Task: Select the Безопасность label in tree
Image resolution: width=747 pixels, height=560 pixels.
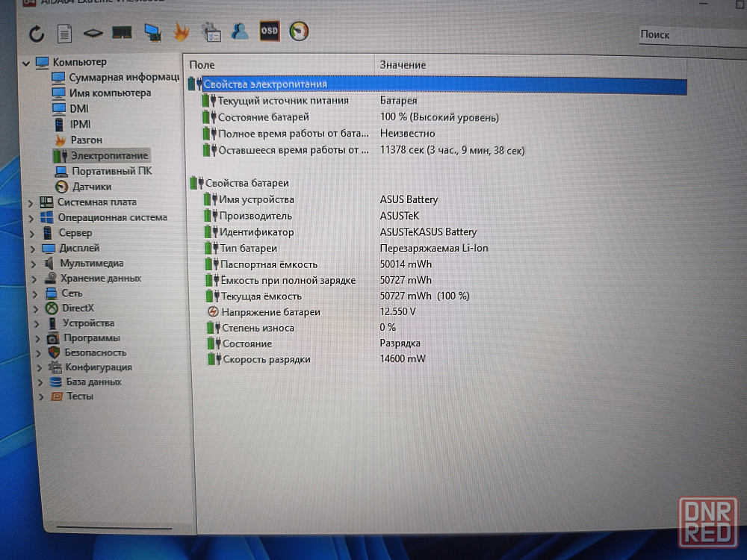Action: 96,353
